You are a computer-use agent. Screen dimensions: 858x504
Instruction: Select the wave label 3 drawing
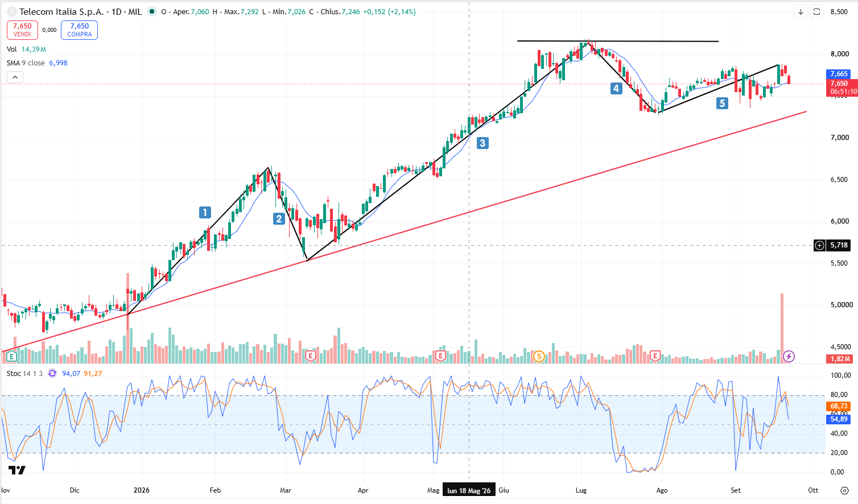(482, 143)
